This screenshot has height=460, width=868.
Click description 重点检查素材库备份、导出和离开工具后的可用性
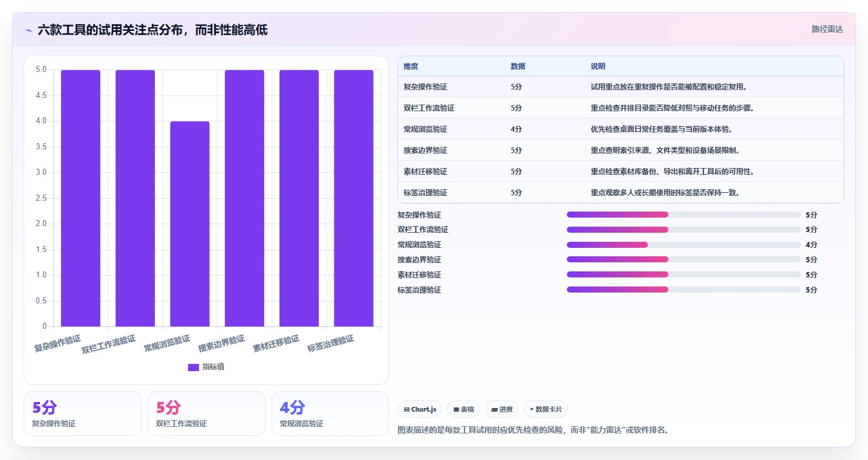click(673, 172)
